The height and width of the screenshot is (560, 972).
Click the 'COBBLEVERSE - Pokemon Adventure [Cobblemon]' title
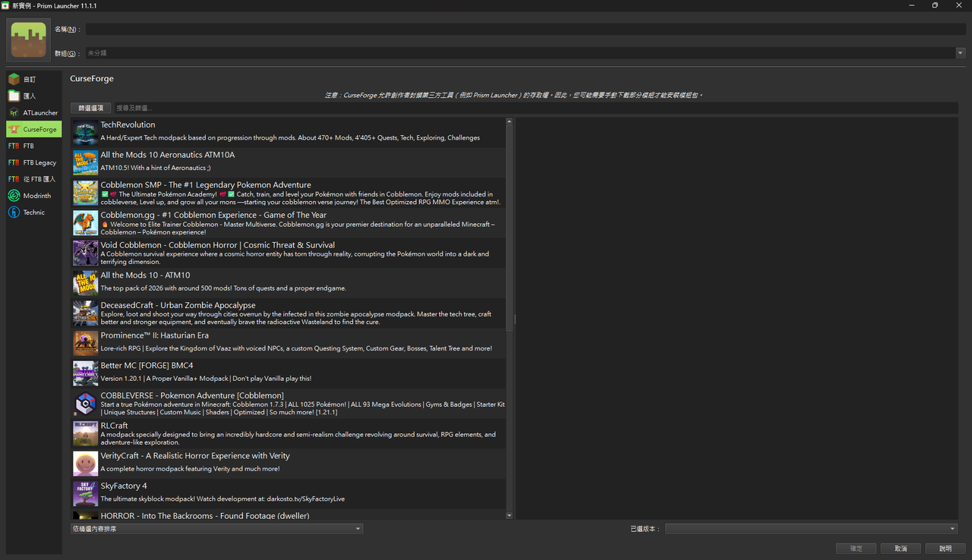point(192,395)
